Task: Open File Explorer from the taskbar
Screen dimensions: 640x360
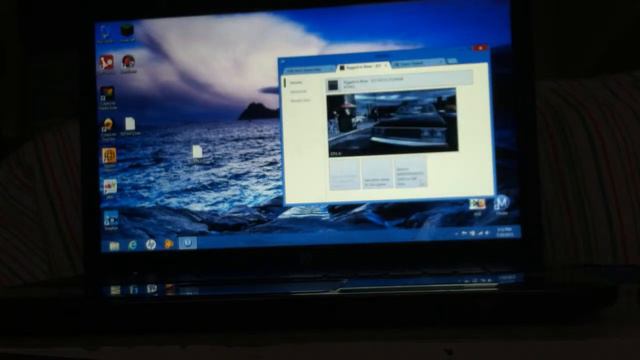Action: (x=114, y=245)
